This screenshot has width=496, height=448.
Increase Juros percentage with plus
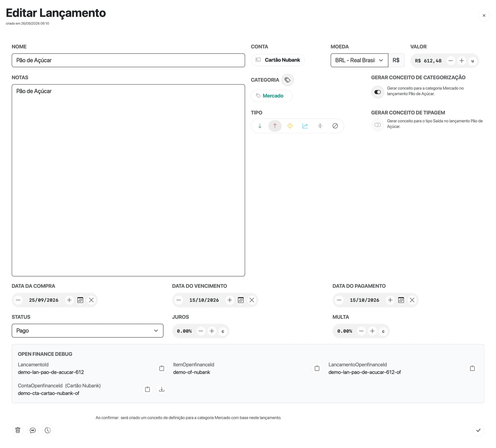coord(212,331)
